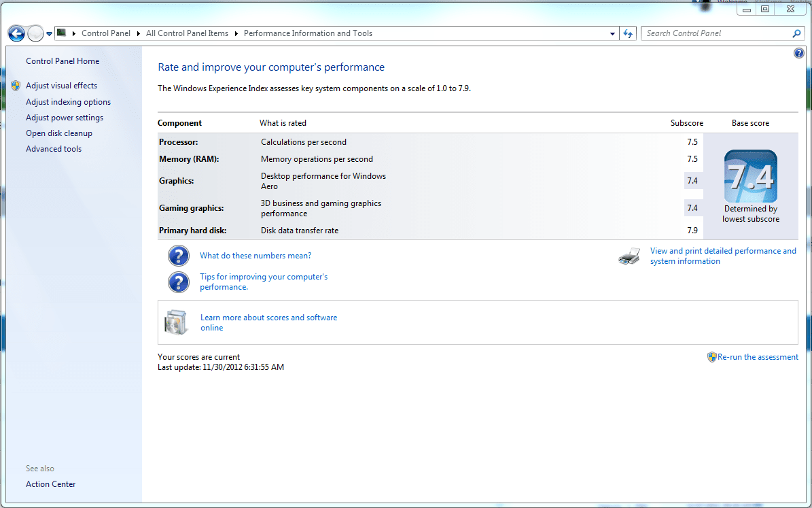Click the shield icon beside Adjust visual effects

click(16, 86)
